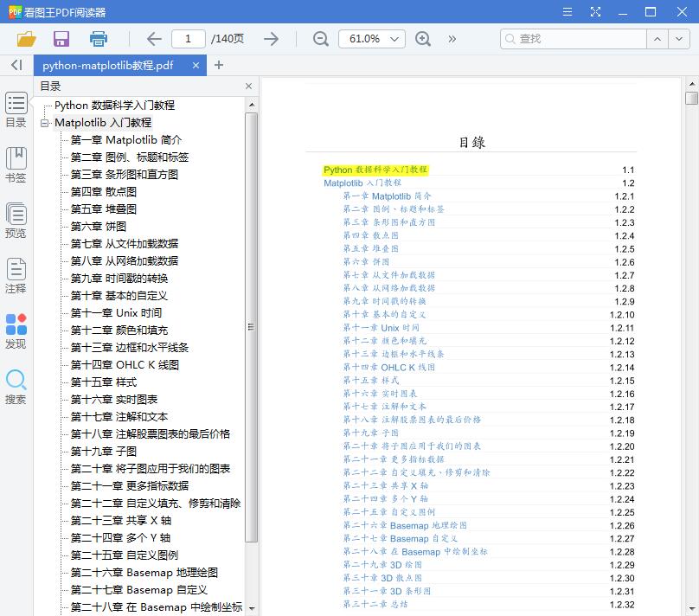
Task: Find previous match with the up arrow
Action: pyautogui.click(x=657, y=39)
